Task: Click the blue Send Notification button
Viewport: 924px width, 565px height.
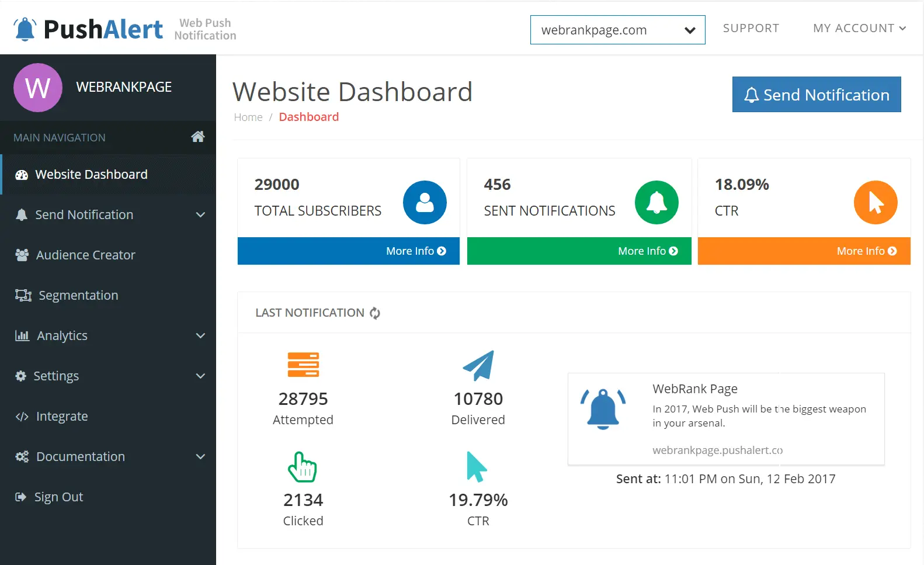Action: point(817,94)
